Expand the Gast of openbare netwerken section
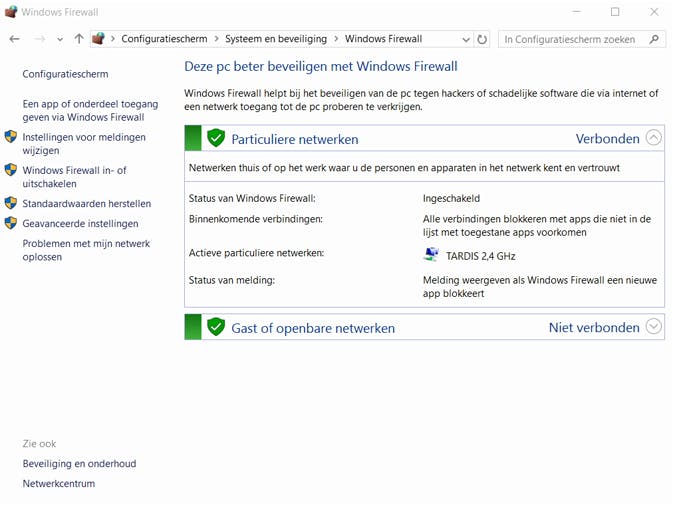Viewport: 674px width, 506px height. pyautogui.click(x=654, y=327)
